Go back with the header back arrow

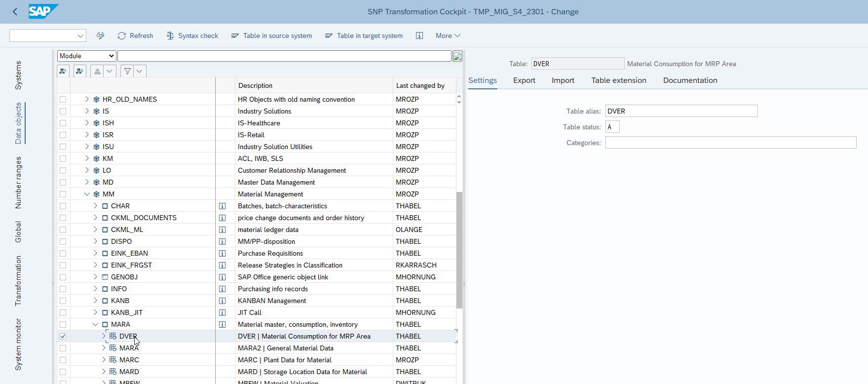[15, 11]
